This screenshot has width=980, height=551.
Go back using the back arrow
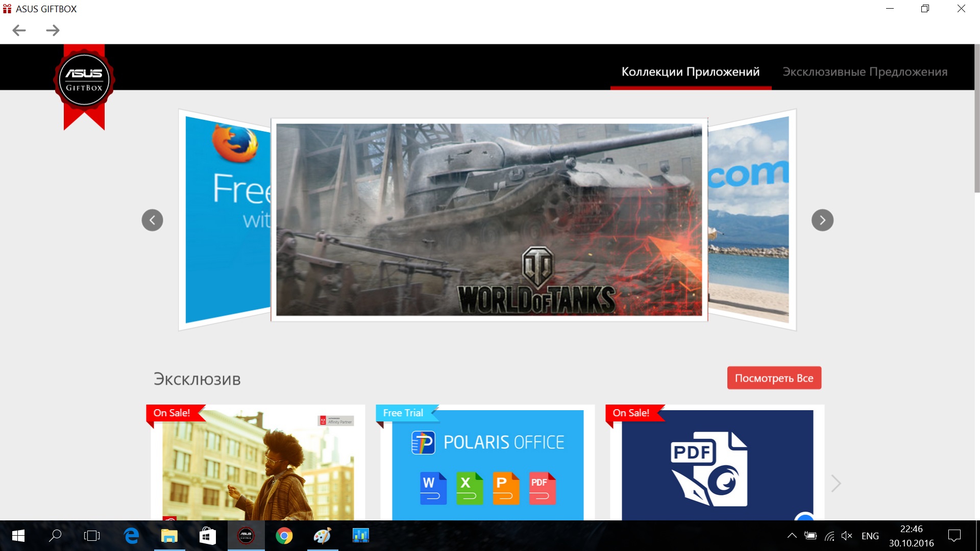click(19, 31)
